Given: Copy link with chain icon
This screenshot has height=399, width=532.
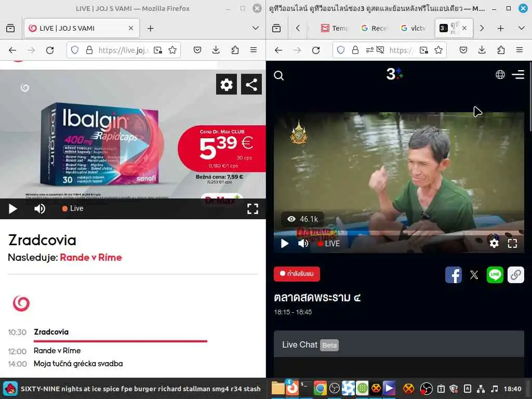Looking at the screenshot, I should (516, 274).
